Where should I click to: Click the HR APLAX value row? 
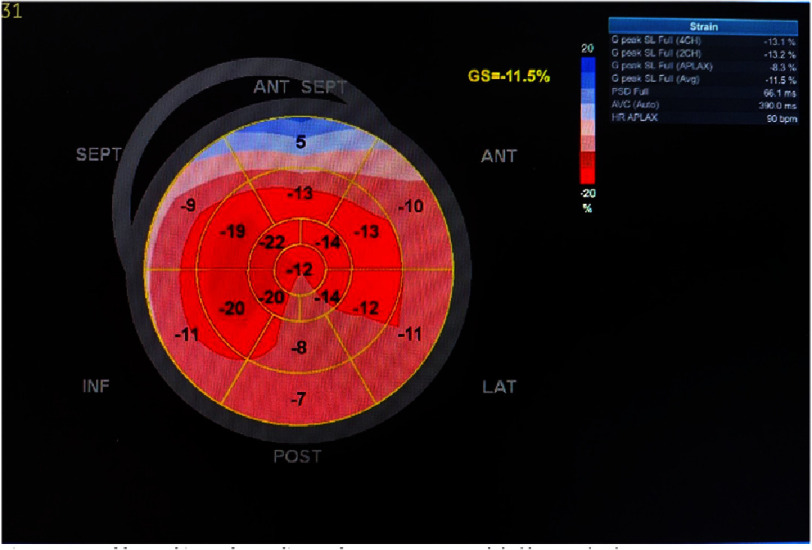703,118
